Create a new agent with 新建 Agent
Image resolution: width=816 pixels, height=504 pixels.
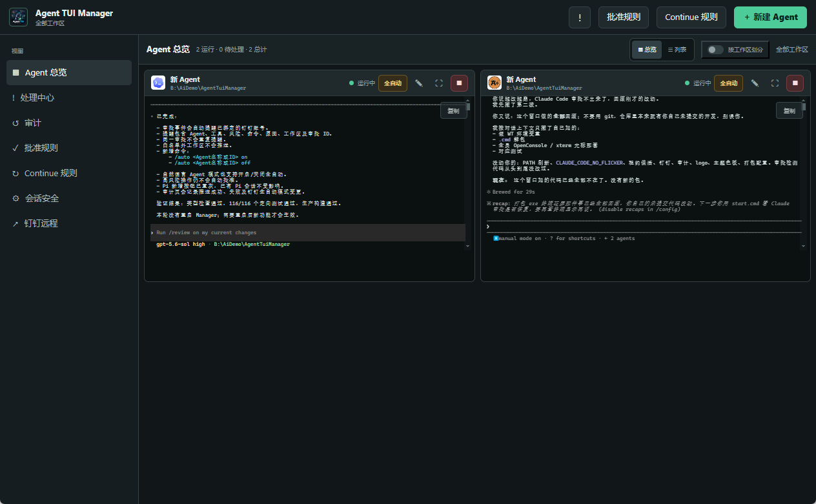pos(770,17)
